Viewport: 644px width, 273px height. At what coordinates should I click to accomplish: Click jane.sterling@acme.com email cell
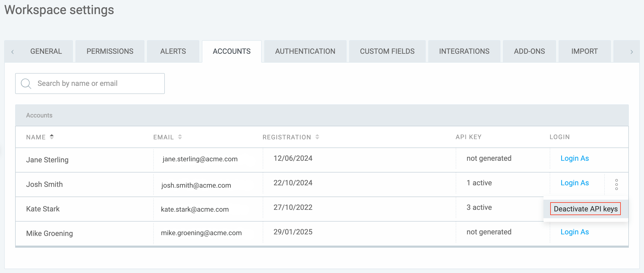click(200, 159)
